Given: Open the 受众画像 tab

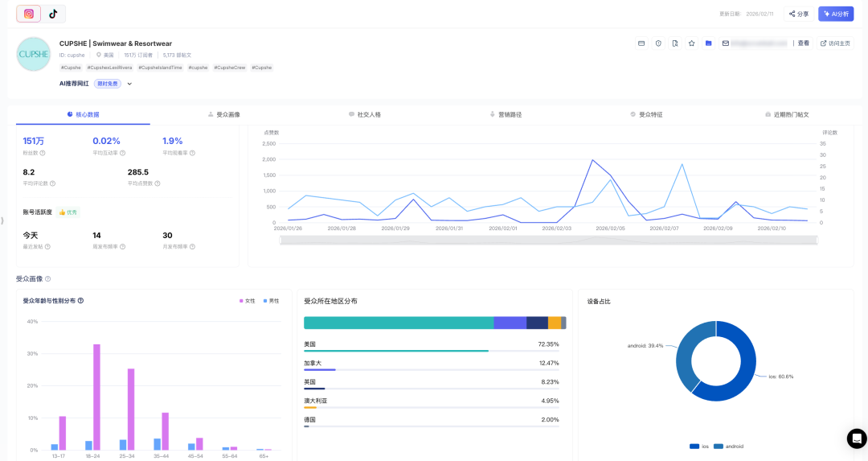Looking at the screenshot, I should click(x=223, y=115).
